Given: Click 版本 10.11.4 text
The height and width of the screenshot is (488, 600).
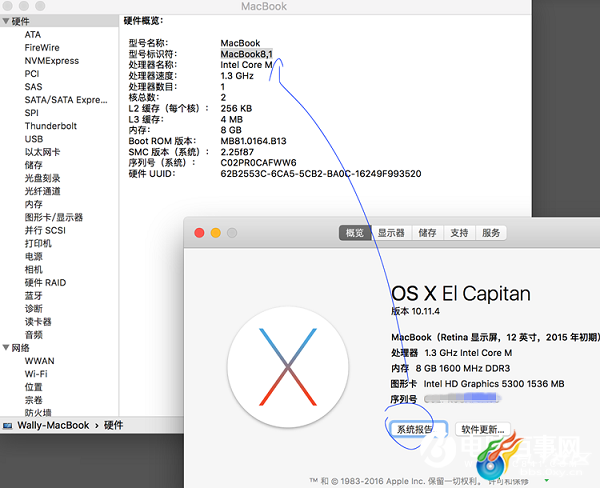Looking at the screenshot, I should pos(415,311).
